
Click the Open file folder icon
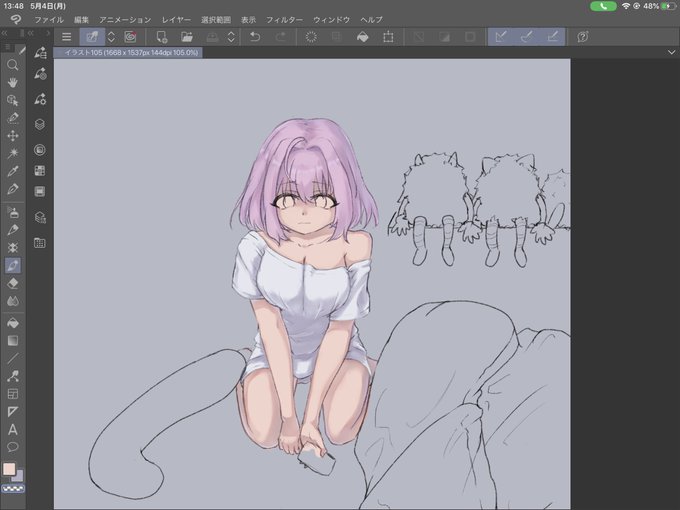tap(187, 37)
